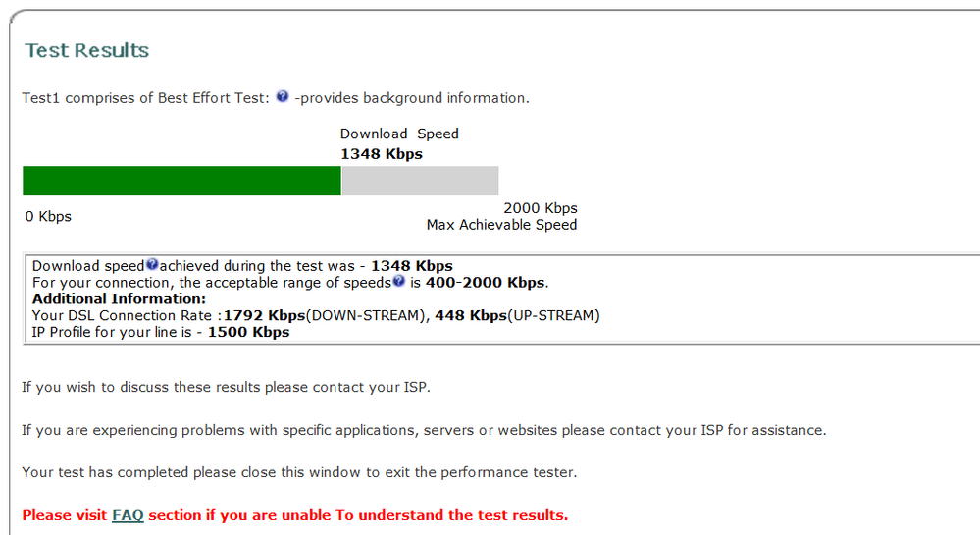Click the green download speed bar
The image size is (980, 535).
point(181,181)
